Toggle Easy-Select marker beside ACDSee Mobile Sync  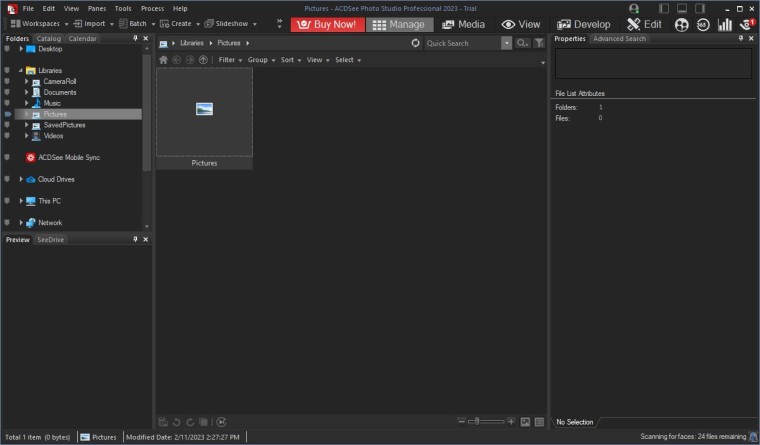(7, 158)
